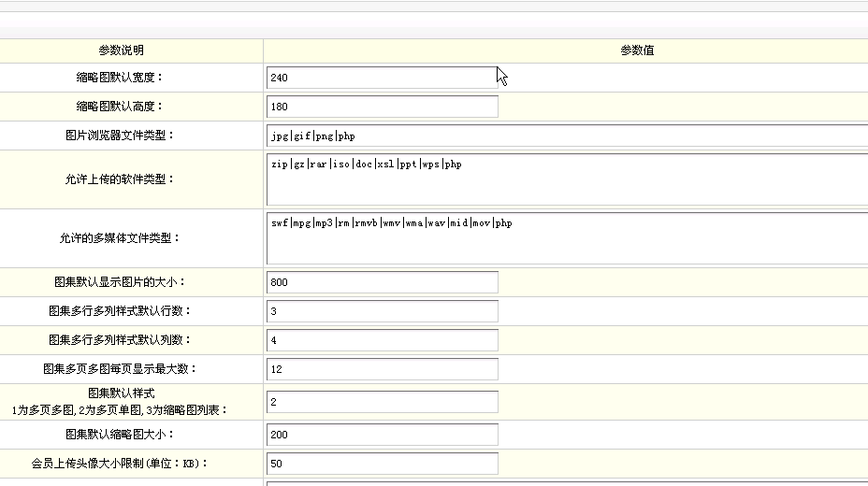Image resolution: width=868 pixels, height=486 pixels.
Task: Click the 参数说明 column header
Action: coord(122,50)
